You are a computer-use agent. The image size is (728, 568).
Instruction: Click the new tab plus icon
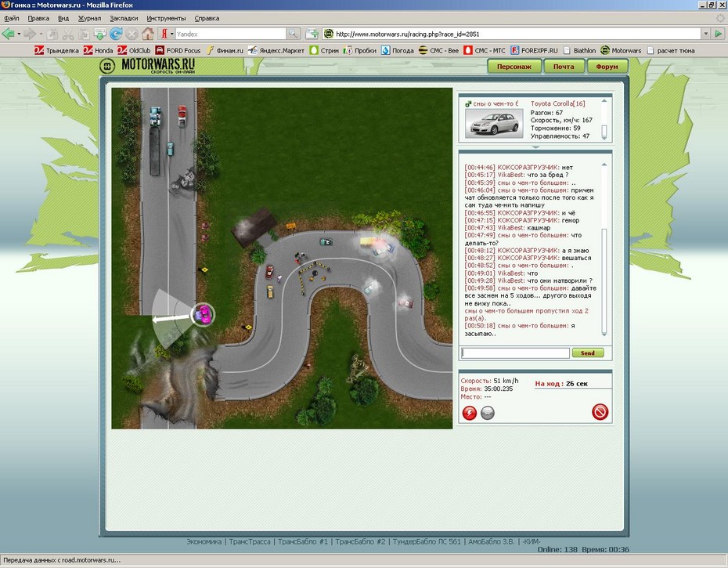pos(312,34)
